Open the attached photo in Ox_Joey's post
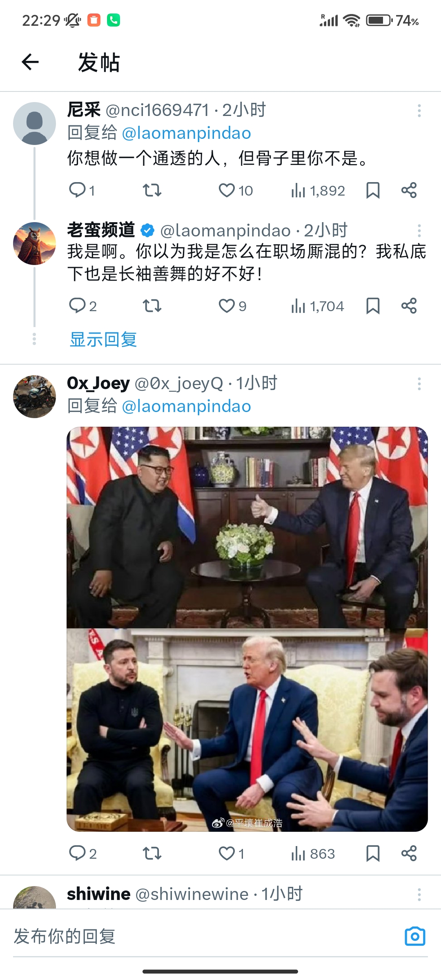This screenshot has width=441, height=980. pyautogui.click(x=247, y=629)
